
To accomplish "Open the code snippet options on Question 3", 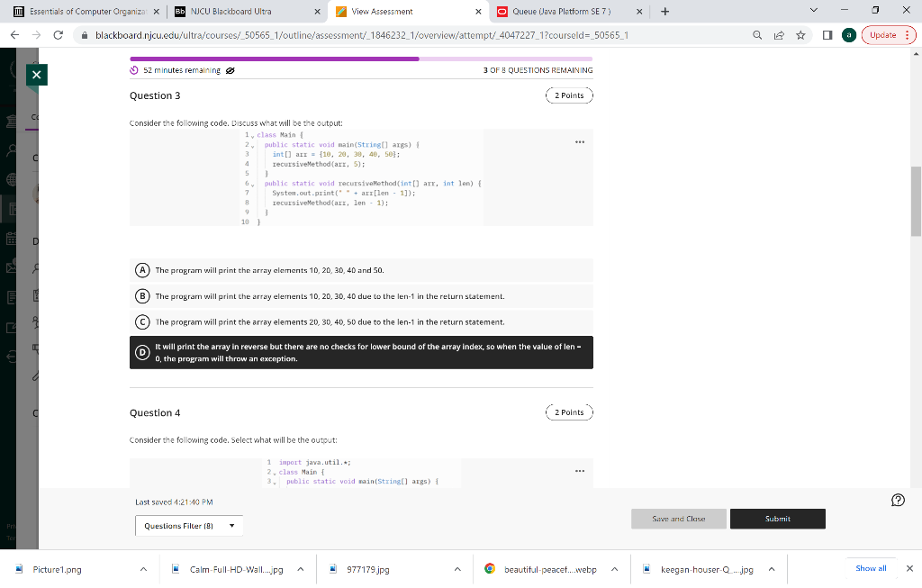I will coord(580,141).
